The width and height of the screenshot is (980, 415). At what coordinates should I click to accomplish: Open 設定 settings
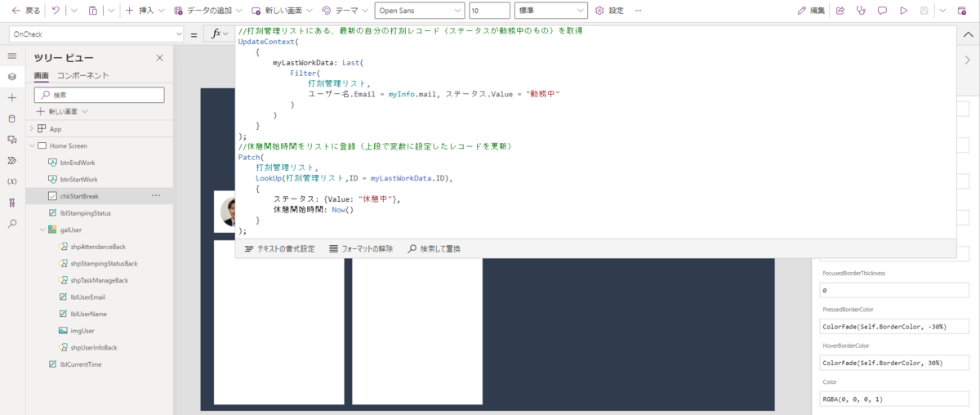point(609,11)
